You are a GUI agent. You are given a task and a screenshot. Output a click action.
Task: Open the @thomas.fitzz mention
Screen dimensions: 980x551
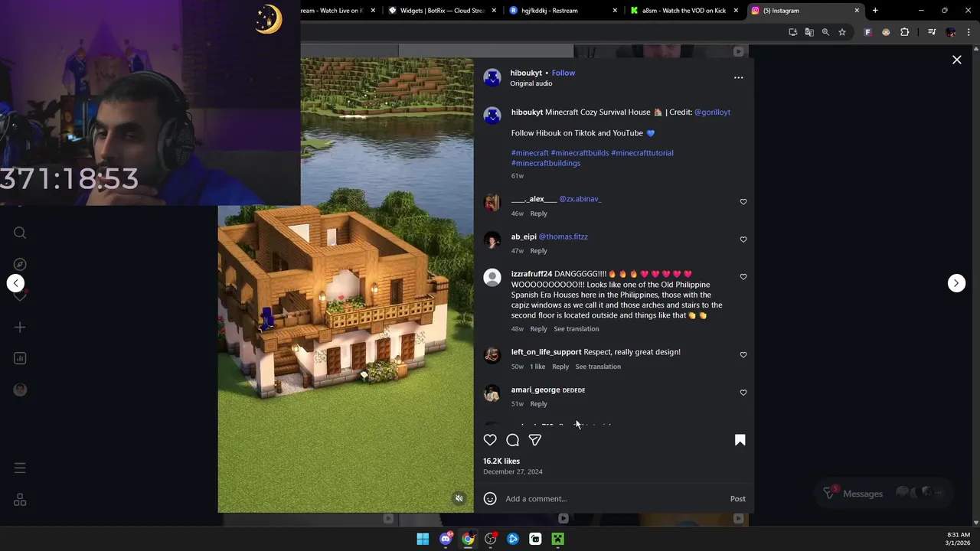[x=563, y=236]
